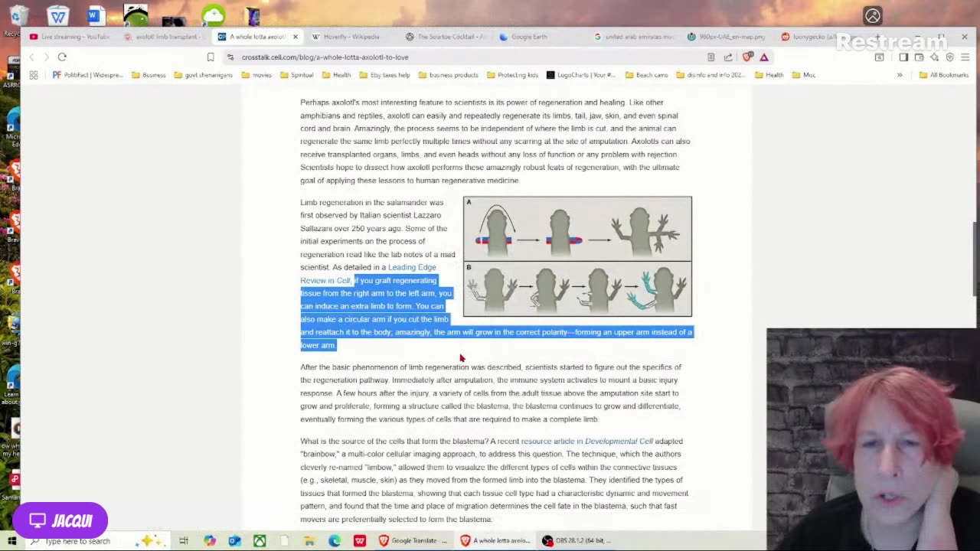The image size is (980, 551).
Task: Open Outlook from the taskbar
Action: pos(234,541)
